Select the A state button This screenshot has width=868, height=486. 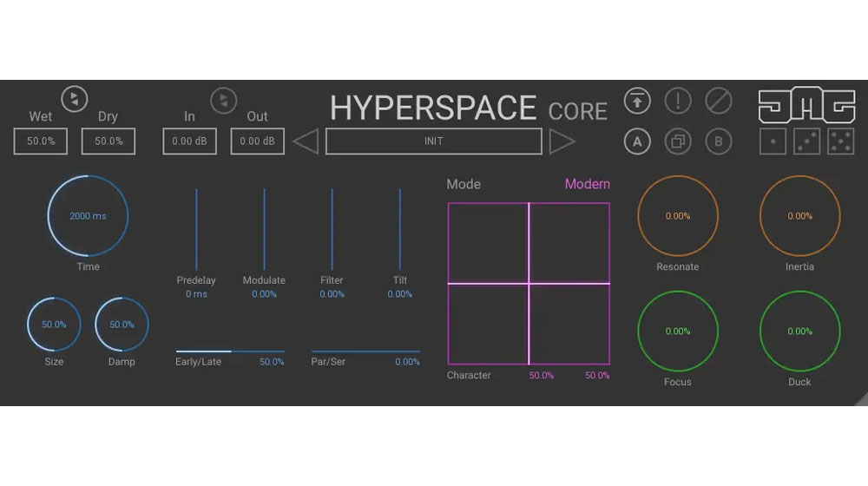[637, 141]
